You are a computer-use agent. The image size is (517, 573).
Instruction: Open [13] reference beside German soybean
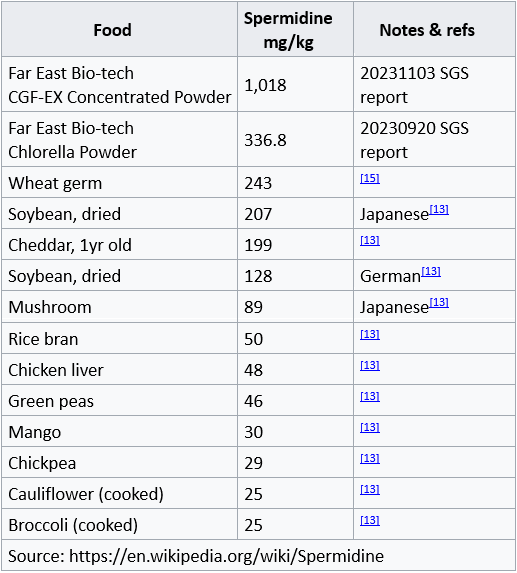[431, 272]
